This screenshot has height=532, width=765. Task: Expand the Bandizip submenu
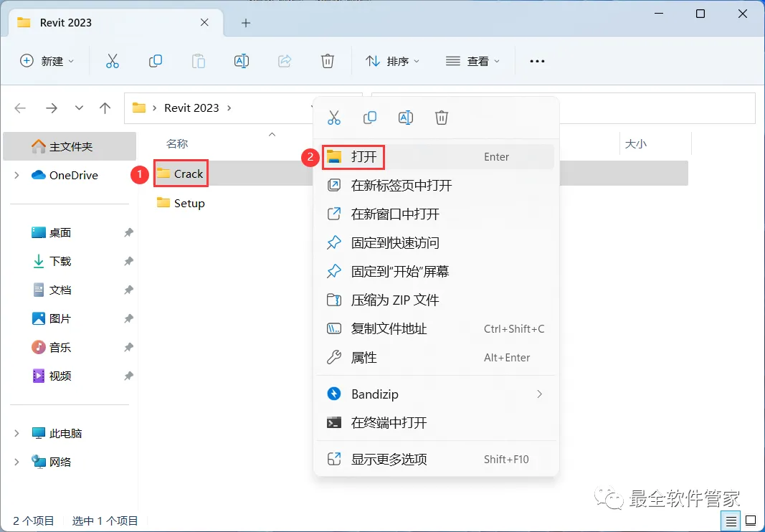[436, 394]
